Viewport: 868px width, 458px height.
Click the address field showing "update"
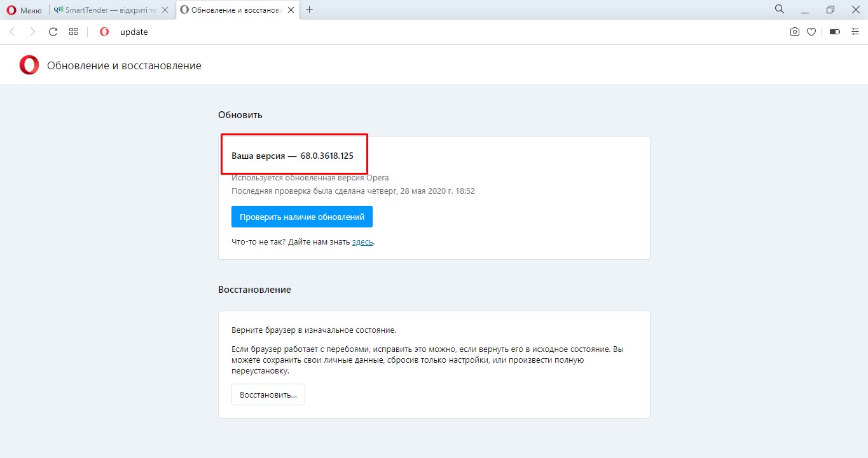(x=382, y=32)
